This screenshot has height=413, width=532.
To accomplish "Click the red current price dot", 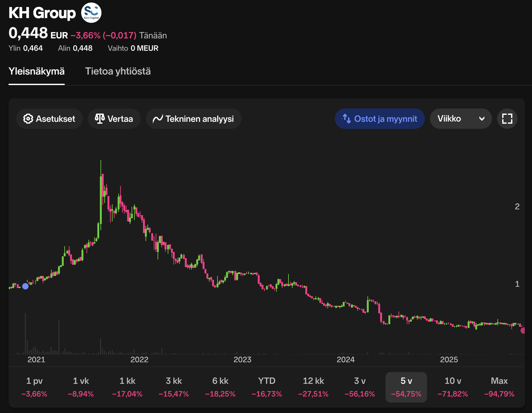I will [523, 331].
